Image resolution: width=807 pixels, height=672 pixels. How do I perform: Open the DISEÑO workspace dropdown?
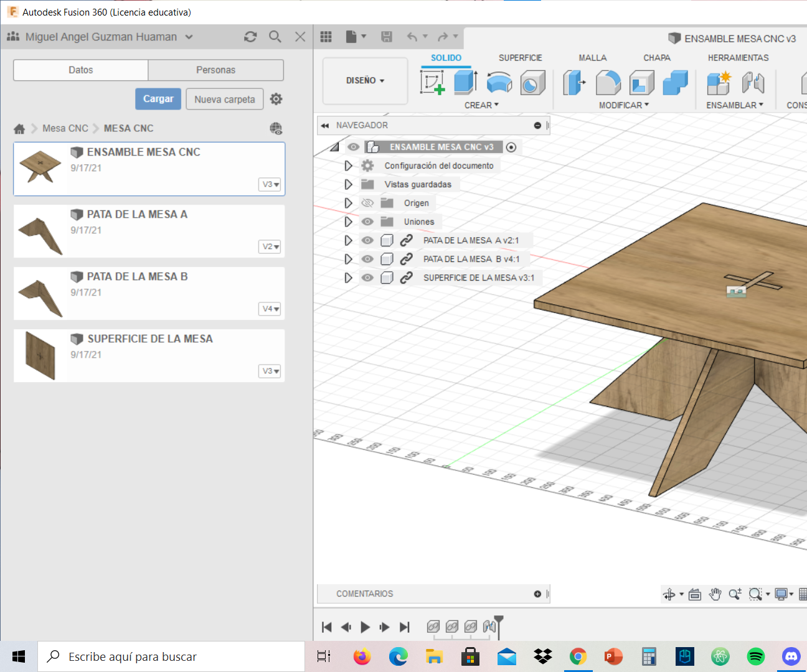pyautogui.click(x=366, y=81)
